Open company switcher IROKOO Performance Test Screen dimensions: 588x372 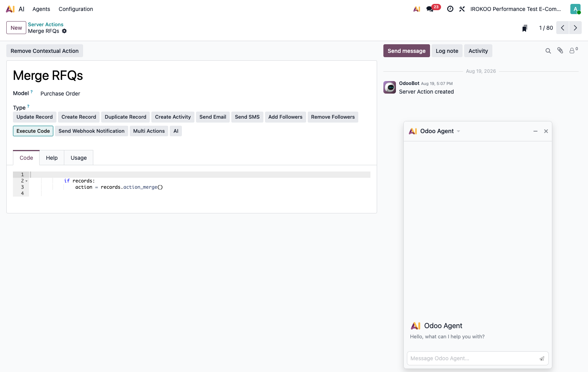[515, 9]
